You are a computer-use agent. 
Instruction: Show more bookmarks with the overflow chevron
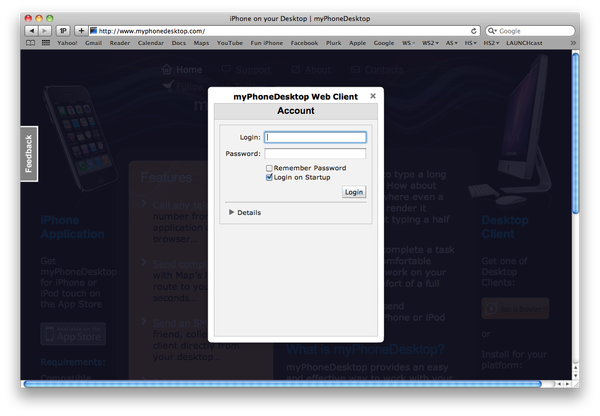click(x=573, y=43)
